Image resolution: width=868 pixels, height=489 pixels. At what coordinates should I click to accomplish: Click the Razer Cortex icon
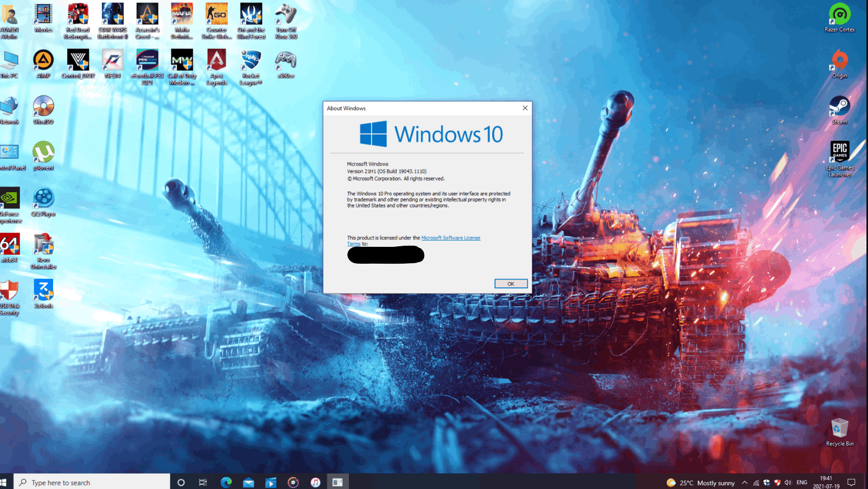[840, 18]
